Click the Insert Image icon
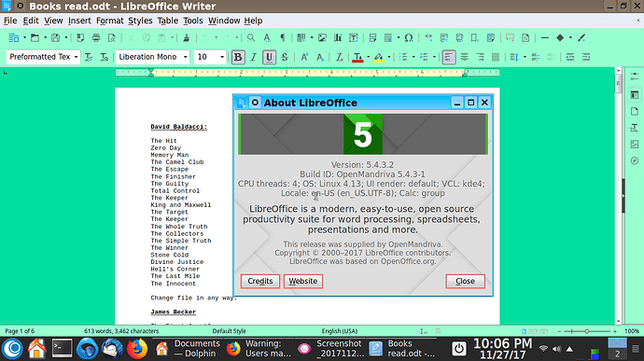Image resolution: width=644 pixels, height=361 pixels. coord(322,38)
